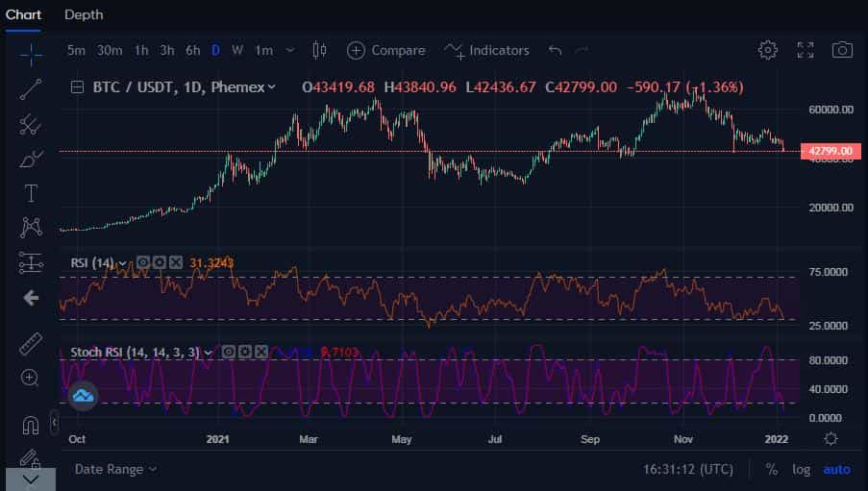Viewport: 868px width, 491px height.
Task: Select the W weekly timeframe
Action: tap(237, 50)
